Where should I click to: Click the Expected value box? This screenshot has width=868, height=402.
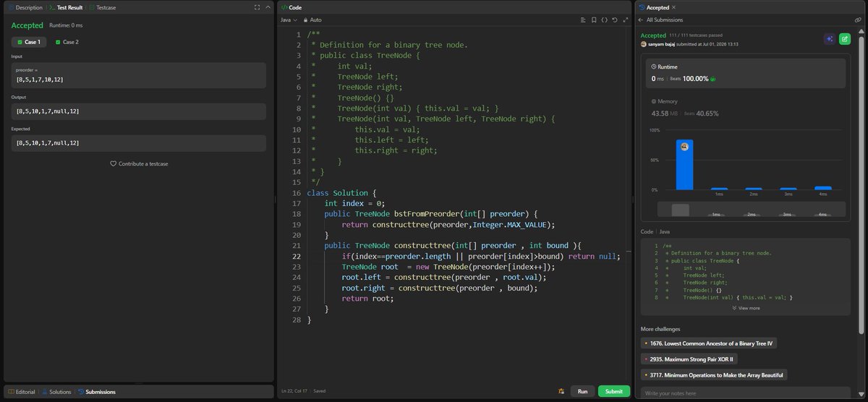coord(139,143)
